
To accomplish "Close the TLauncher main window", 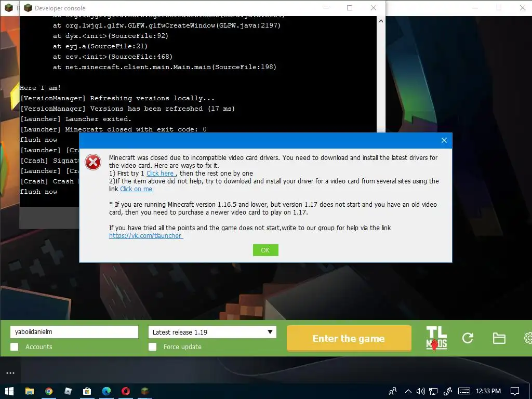I will pyautogui.click(x=522, y=8).
